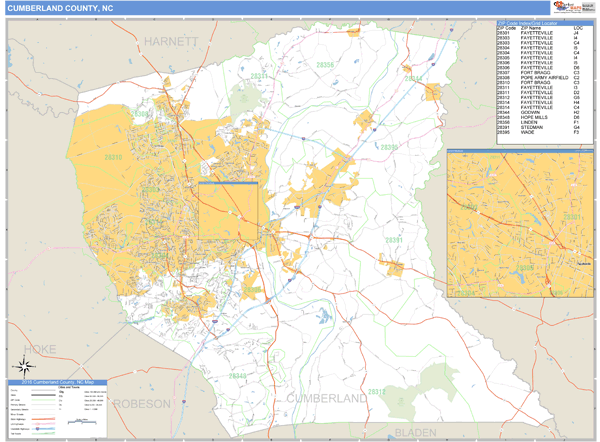Click the 28391 ZIP code label on map
The image size is (600, 442).
393,240
